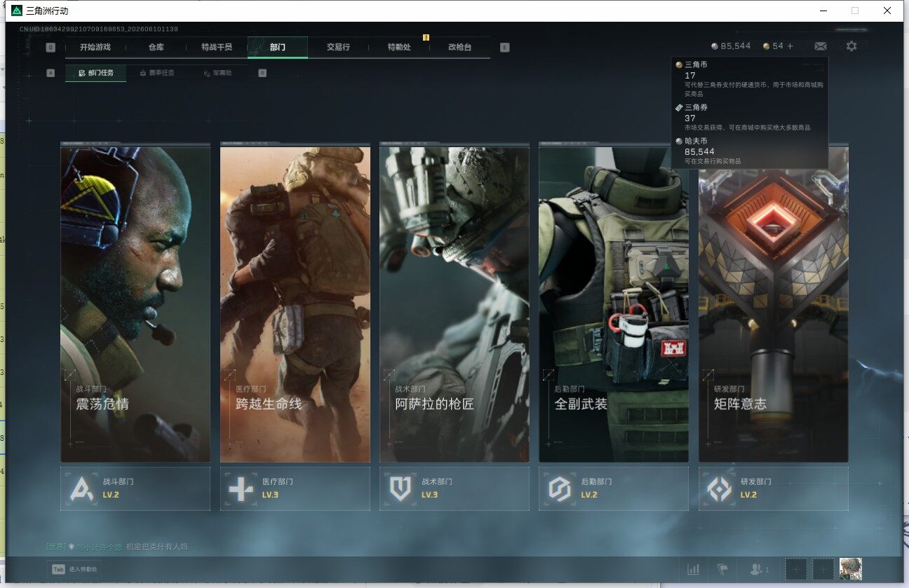Open the statistics bar-chart icon
Viewport: 909px width, 588px height.
coord(694,569)
